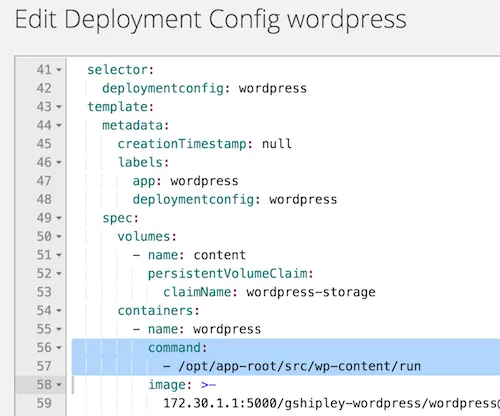Collapse the command fold arrow on line 56
This screenshot has width=500, height=416.
tap(59, 348)
